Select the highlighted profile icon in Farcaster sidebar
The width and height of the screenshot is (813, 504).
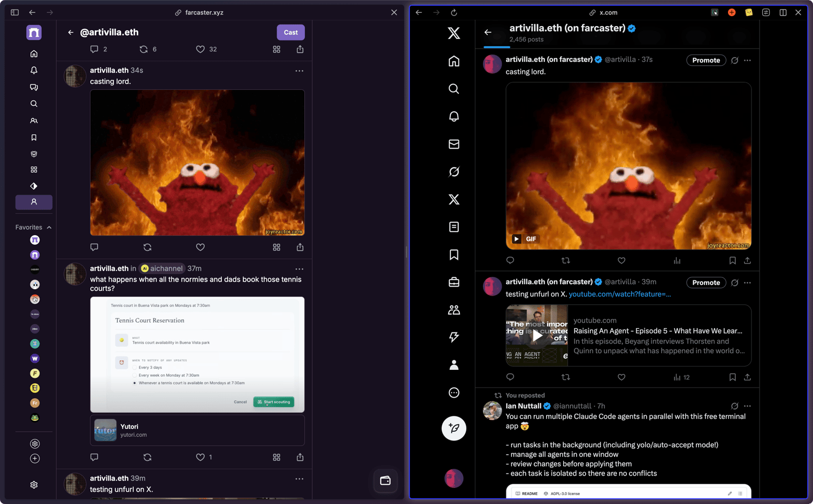34,202
